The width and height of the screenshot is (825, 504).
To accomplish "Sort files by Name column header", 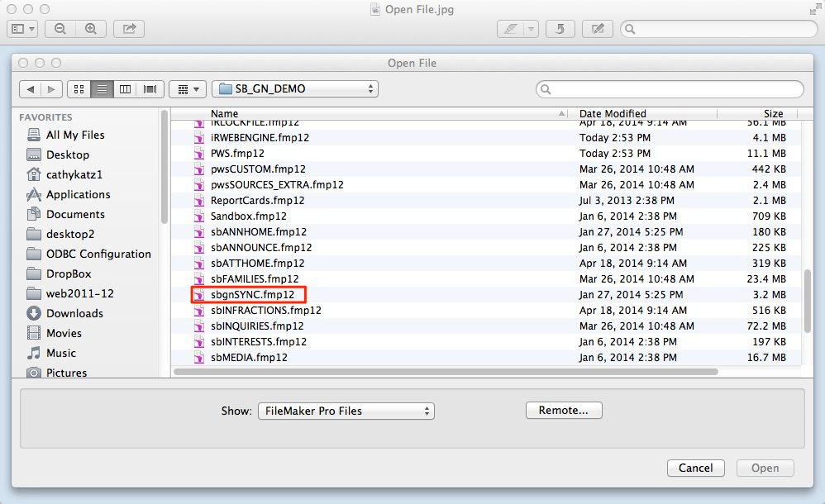I will pos(224,114).
